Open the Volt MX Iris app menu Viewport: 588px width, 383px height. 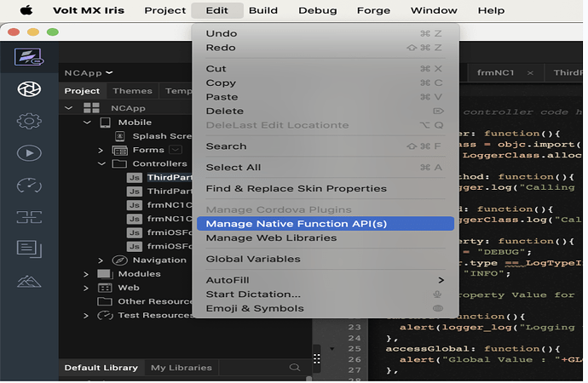pyautogui.click(x=89, y=10)
